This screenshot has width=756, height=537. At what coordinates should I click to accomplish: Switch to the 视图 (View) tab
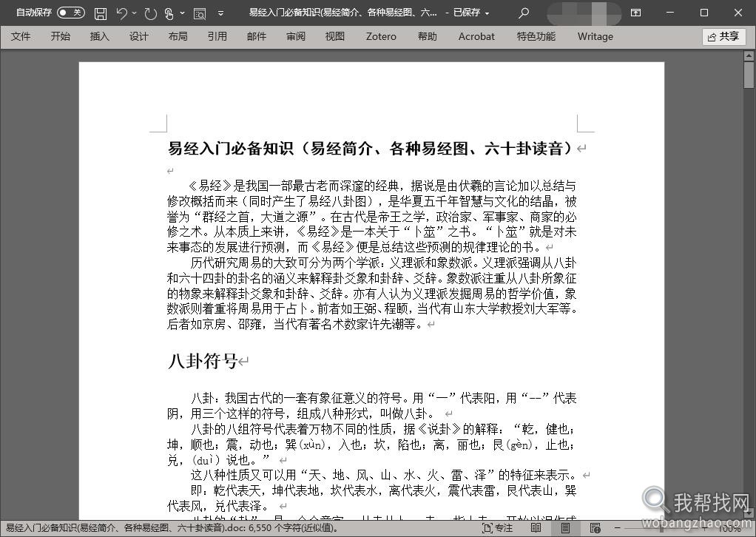(334, 37)
